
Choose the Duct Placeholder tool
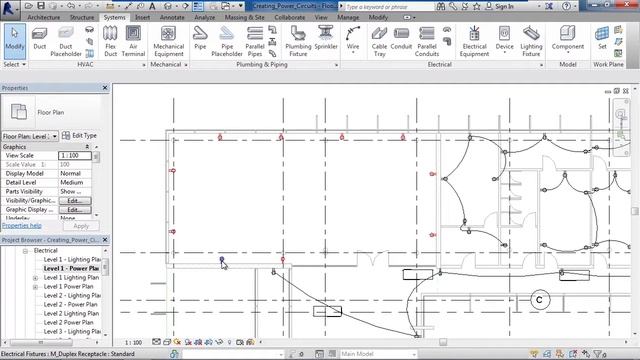[66, 41]
